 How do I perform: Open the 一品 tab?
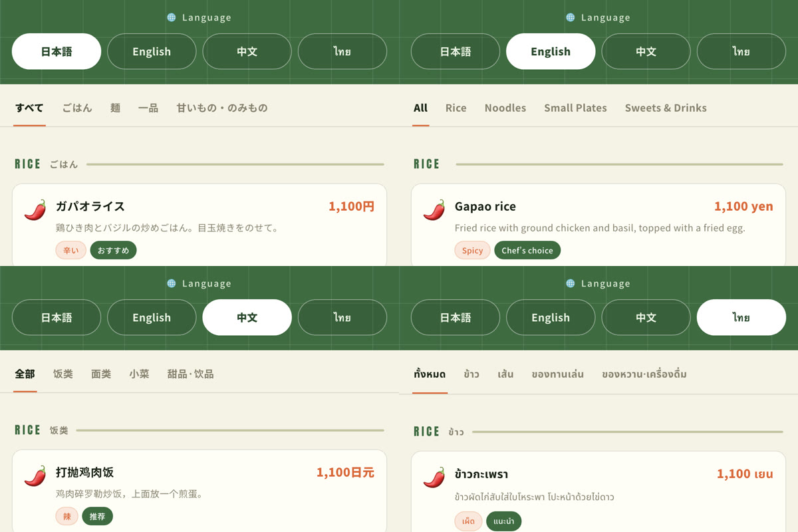(x=148, y=108)
